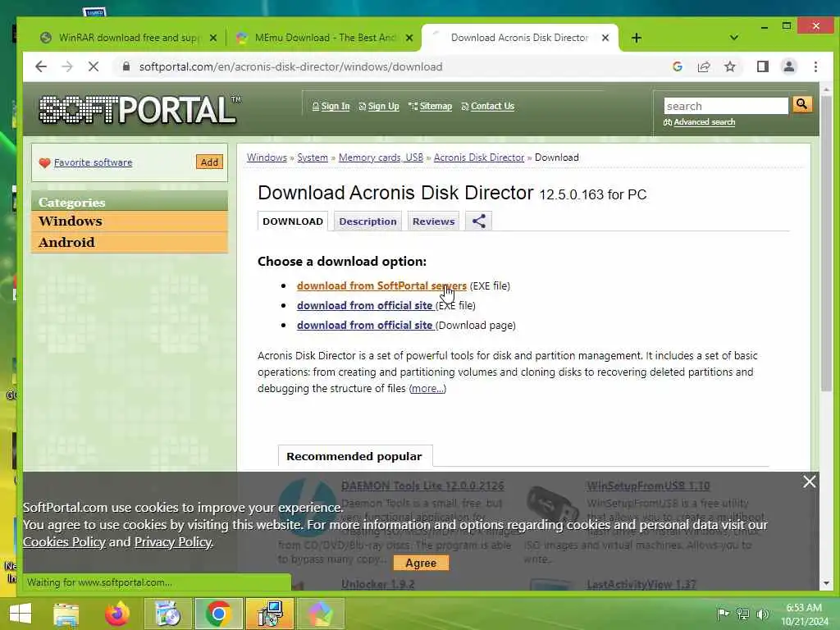Launch Firefox from taskbar
Image resolution: width=840 pixels, height=630 pixels.
click(x=117, y=614)
